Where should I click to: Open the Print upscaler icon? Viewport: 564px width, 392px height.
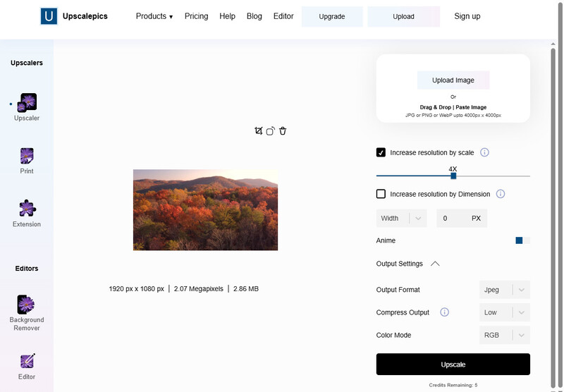pos(27,156)
